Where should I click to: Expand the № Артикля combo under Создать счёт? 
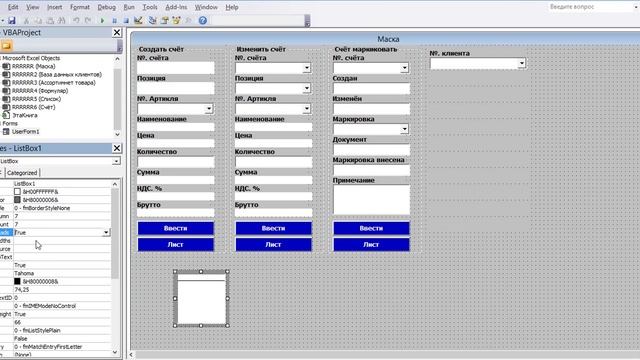pos(209,109)
